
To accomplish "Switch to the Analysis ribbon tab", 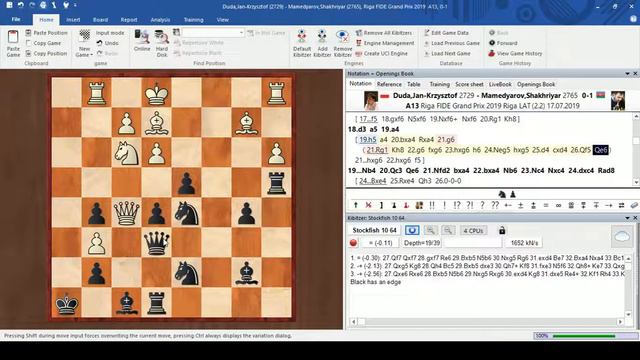I will (160, 20).
